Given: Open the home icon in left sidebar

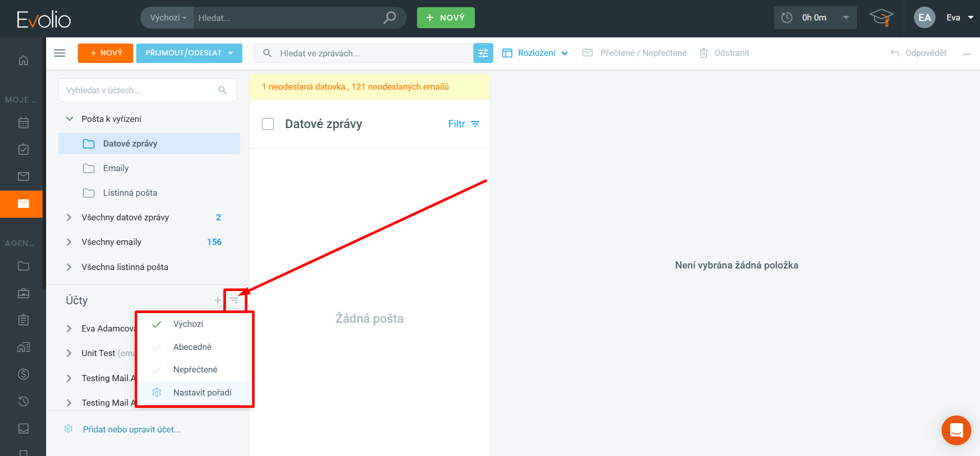Looking at the screenshot, I should (24, 60).
